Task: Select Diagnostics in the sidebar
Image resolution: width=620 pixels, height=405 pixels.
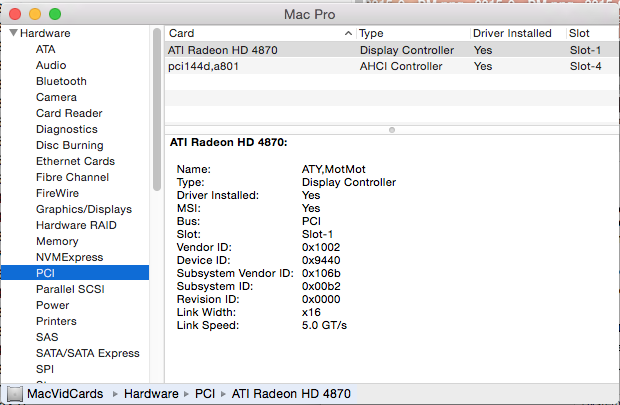Action: coord(66,129)
